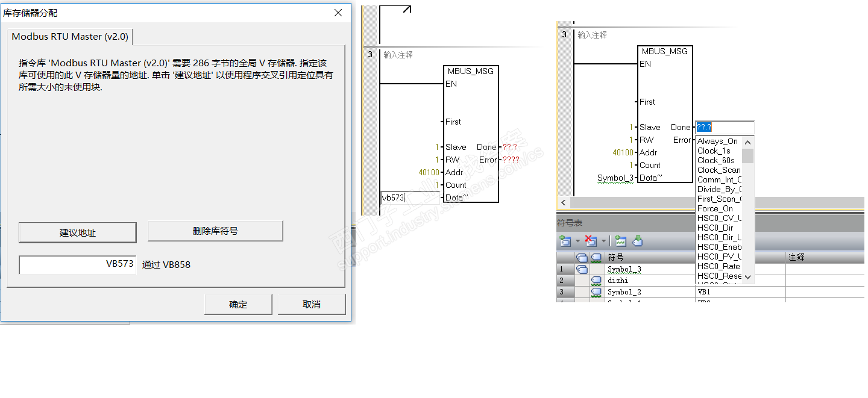
Task: Click the underlined-tag column header icon
Action: (596, 258)
